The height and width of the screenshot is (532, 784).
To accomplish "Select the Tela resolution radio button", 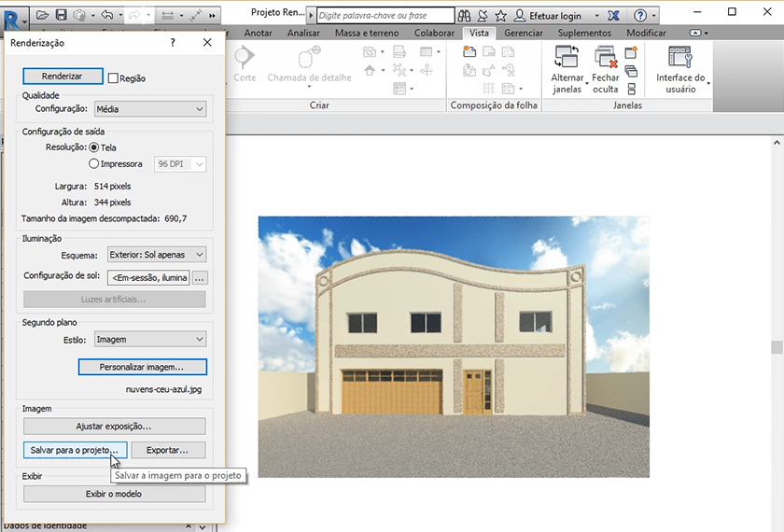I will click(x=93, y=147).
